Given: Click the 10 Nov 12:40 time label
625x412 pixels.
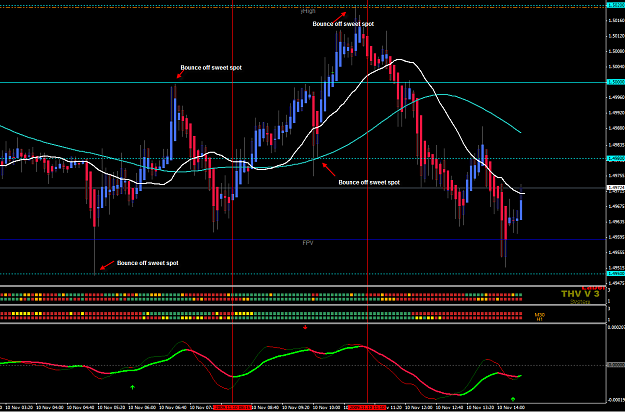Looking at the screenshot, I should [x=449, y=408].
